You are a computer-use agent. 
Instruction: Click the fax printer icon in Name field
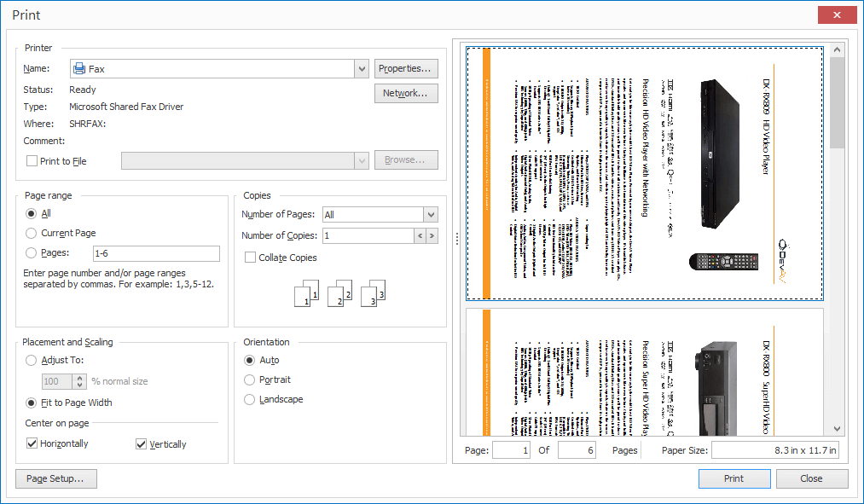tap(79, 69)
